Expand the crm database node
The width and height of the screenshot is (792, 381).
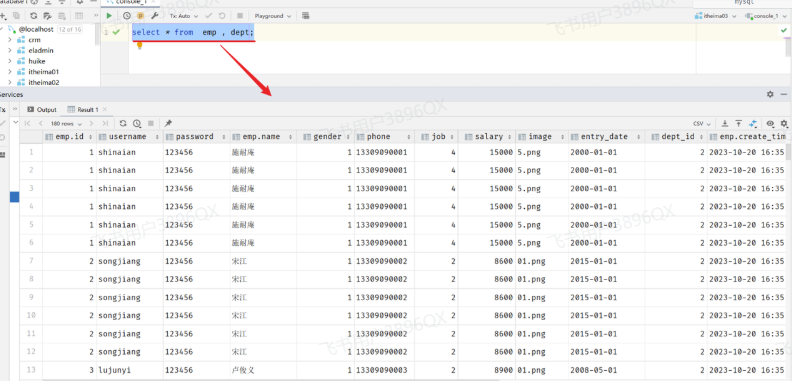10,39
